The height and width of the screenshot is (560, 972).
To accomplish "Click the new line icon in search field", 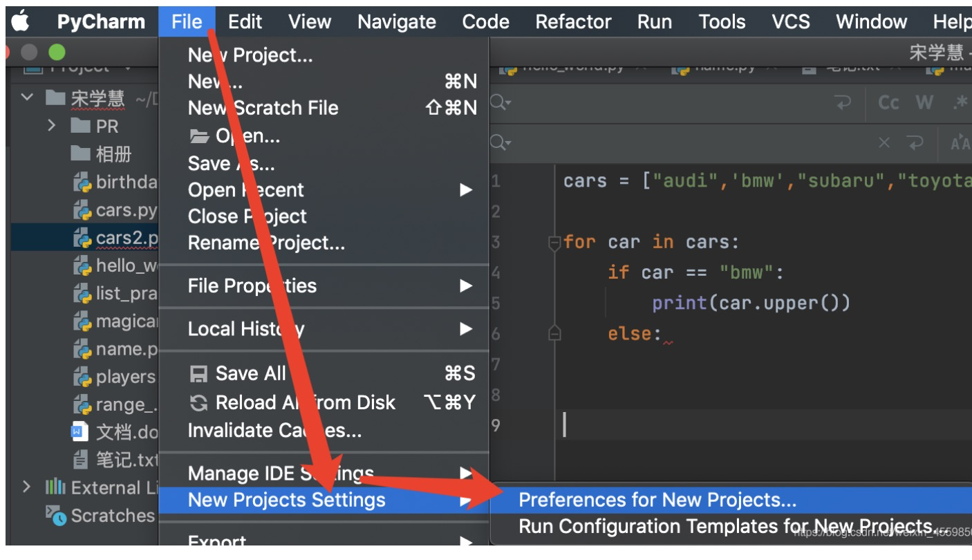I will point(843,103).
